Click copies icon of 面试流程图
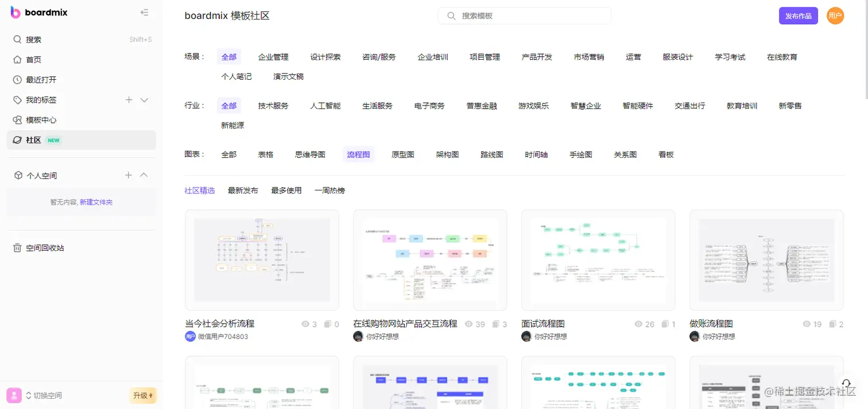 click(x=665, y=324)
